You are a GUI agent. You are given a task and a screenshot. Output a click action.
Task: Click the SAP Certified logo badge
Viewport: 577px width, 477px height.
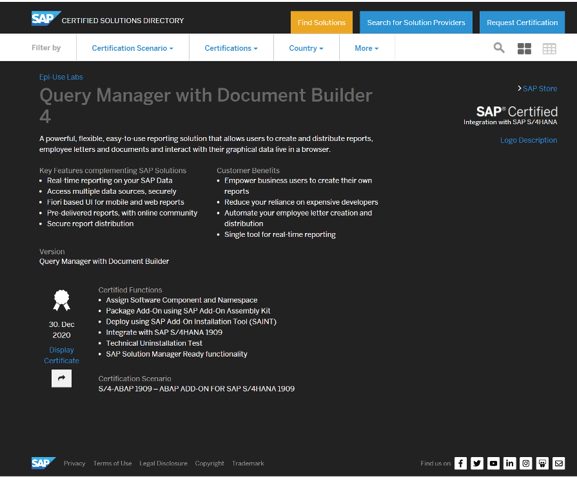[510, 115]
